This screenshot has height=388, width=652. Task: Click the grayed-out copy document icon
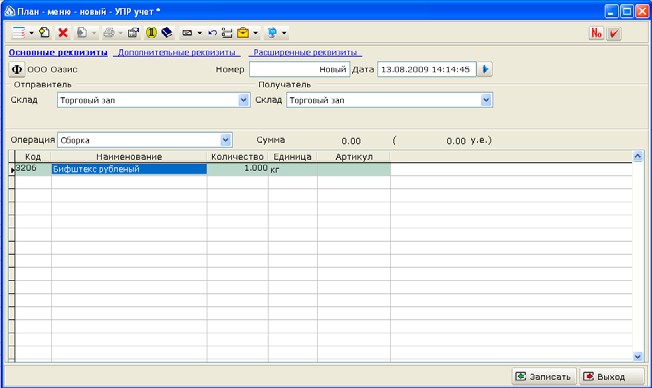82,32
